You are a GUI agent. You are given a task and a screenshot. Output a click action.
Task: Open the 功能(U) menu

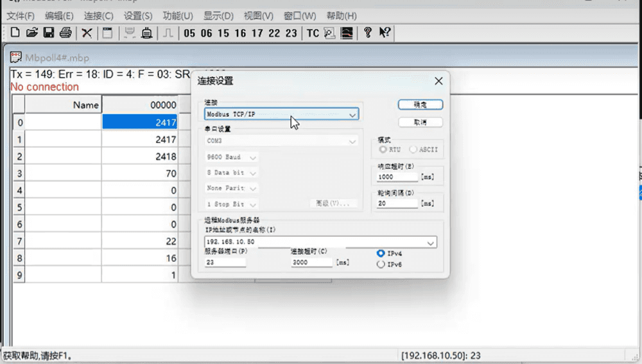[178, 15]
